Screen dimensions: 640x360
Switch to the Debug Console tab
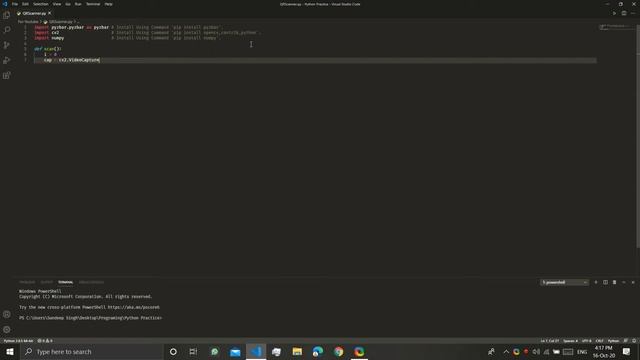point(91,282)
